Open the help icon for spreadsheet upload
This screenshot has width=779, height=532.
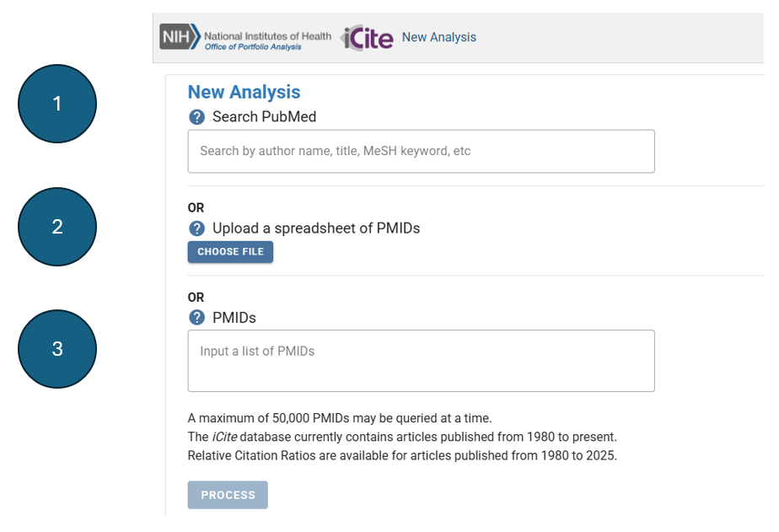pos(196,228)
